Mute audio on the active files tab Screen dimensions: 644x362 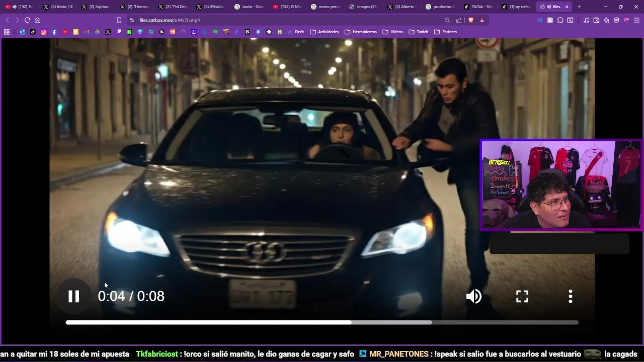click(x=549, y=7)
